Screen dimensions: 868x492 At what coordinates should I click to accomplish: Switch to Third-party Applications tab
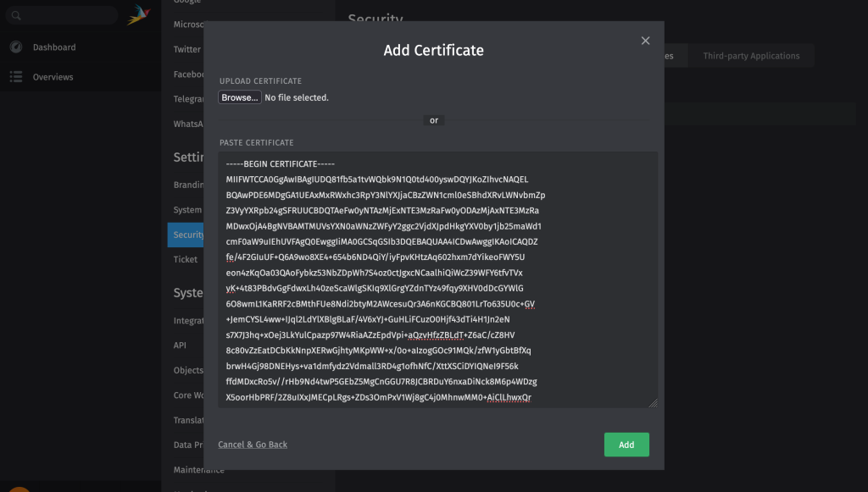(x=750, y=56)
